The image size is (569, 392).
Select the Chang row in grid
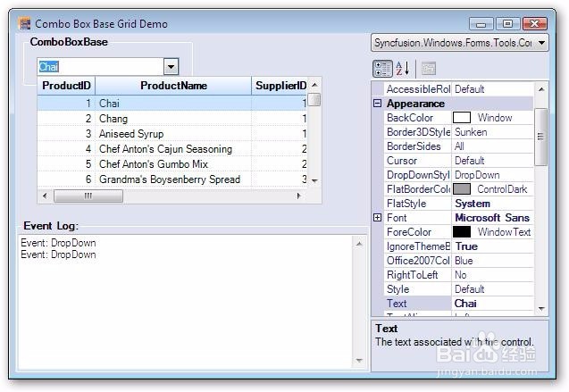coord(172,119)
